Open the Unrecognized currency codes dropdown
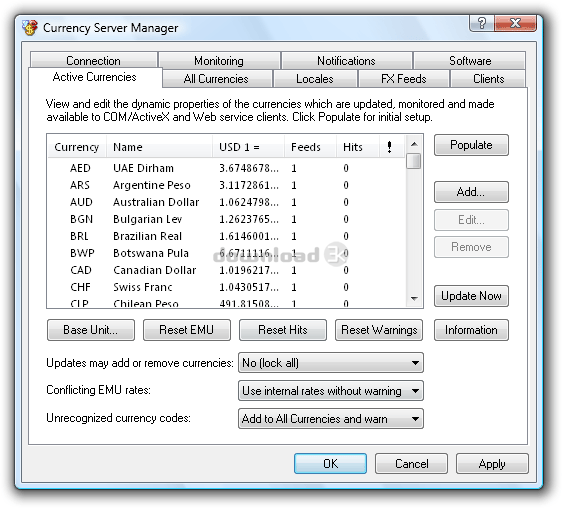 pos(330,419)
